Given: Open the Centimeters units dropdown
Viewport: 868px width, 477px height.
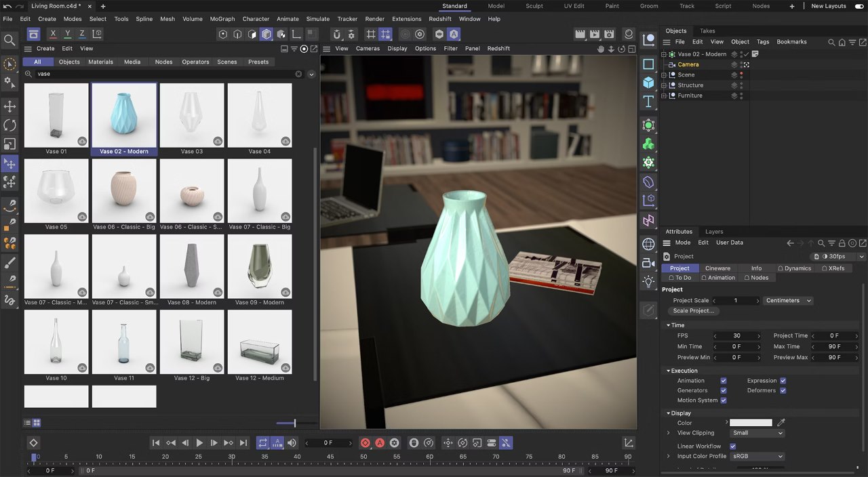Looking at the screenshot, I should pos(788,300).
